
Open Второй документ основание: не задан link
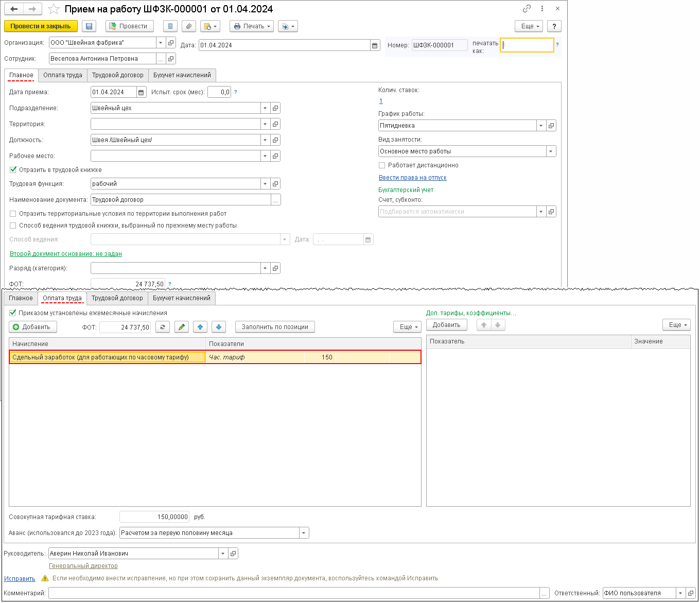[x=66, y=254]
